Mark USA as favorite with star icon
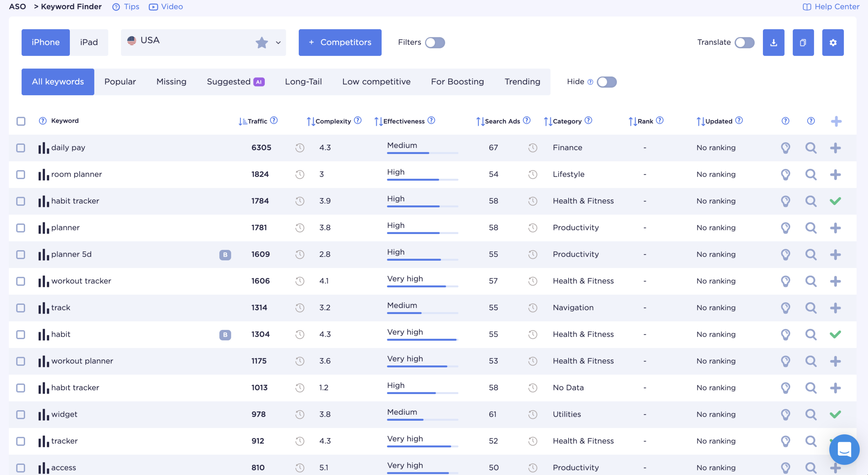 tap(261, 42)
